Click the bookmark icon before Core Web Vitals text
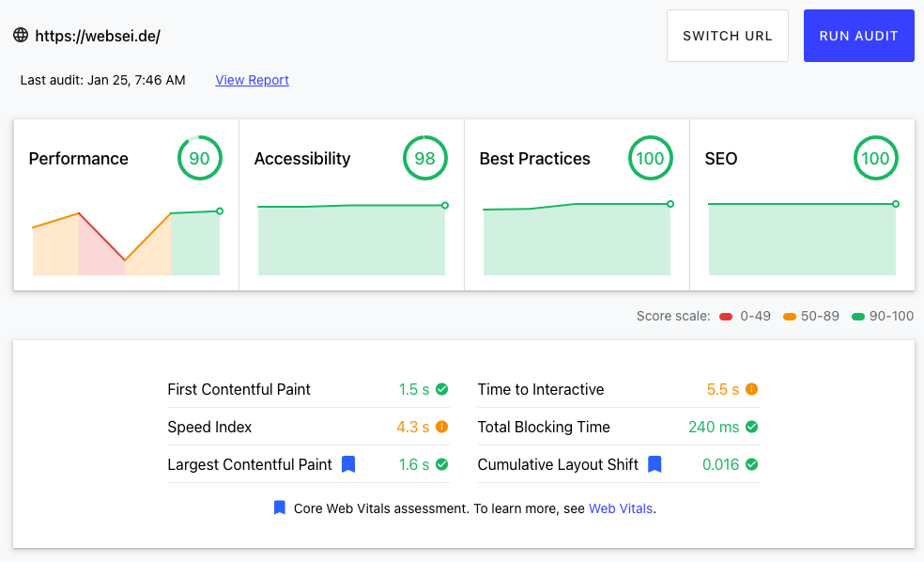 280,507
